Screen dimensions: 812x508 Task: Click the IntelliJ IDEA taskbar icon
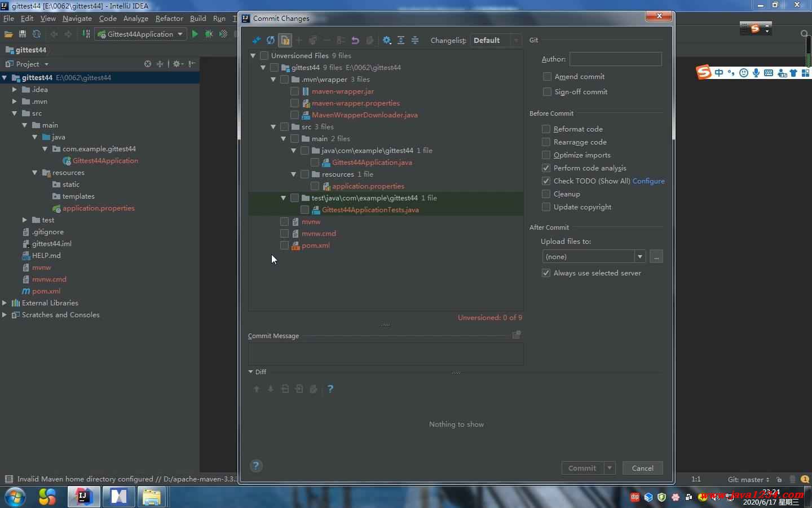click(84, 497)
